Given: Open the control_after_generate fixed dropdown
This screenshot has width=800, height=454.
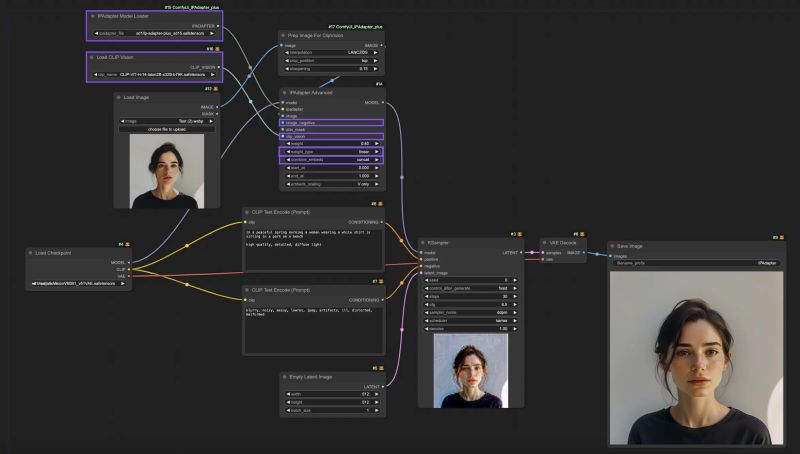Looking at the screenshot, I should point(471,288).
